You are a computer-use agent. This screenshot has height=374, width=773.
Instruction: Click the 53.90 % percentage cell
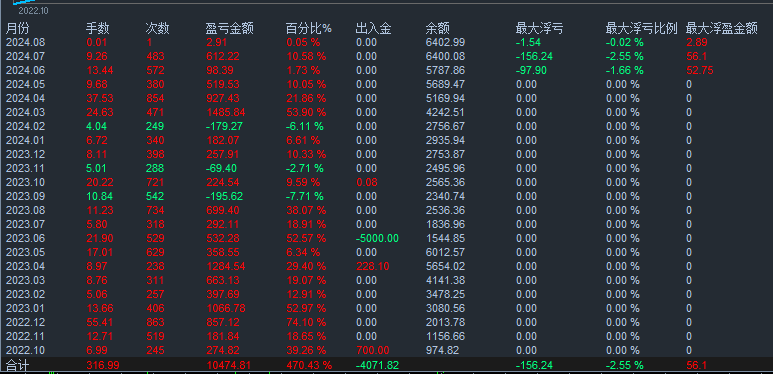[306, 112]
